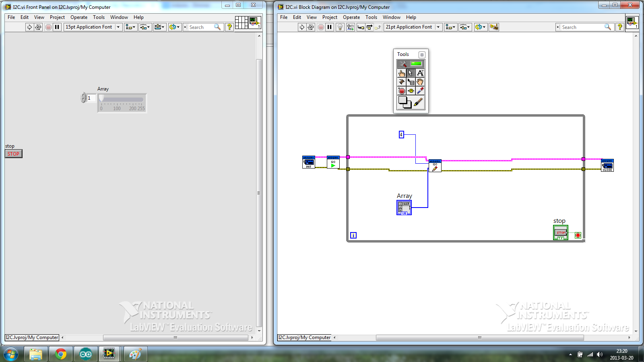Click Run Continuously on the block diagram toolbar
This screenshot has height=362, width=644.
click(x=311, y=27)
